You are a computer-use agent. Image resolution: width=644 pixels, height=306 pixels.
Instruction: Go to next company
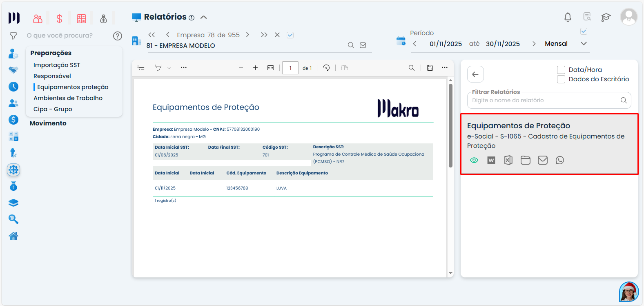[x=247, y=35]
